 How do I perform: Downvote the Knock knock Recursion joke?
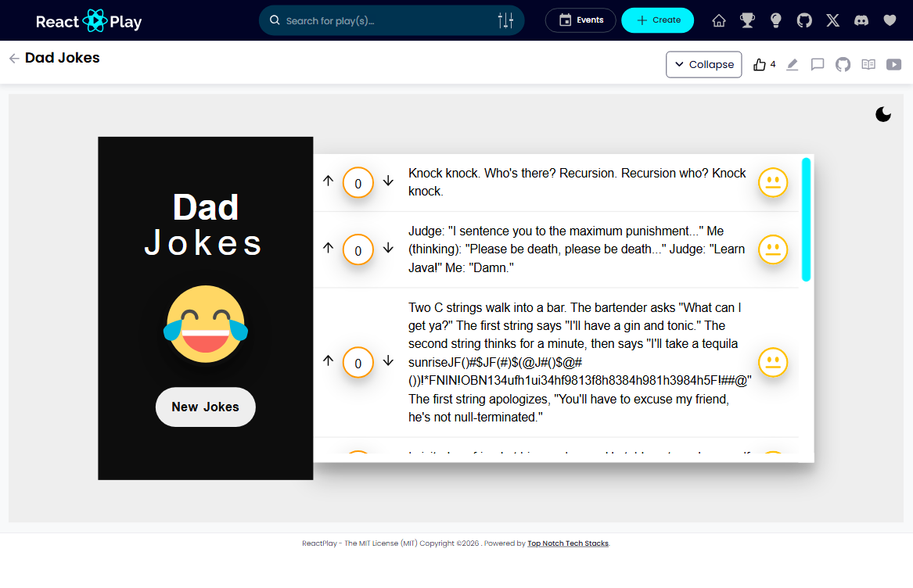(x=388, y=181)
